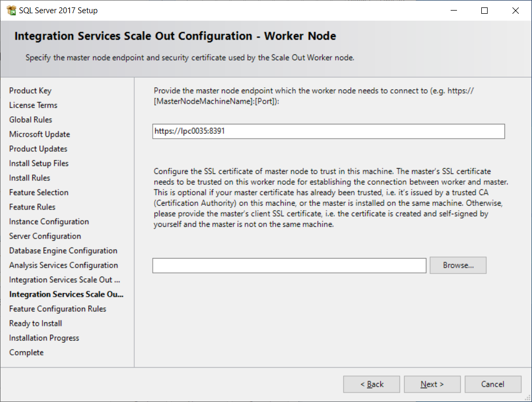The height and width of the screenshot is (402, 532).
Task: Go to the previous page with Back
Action: click(371, 385)
